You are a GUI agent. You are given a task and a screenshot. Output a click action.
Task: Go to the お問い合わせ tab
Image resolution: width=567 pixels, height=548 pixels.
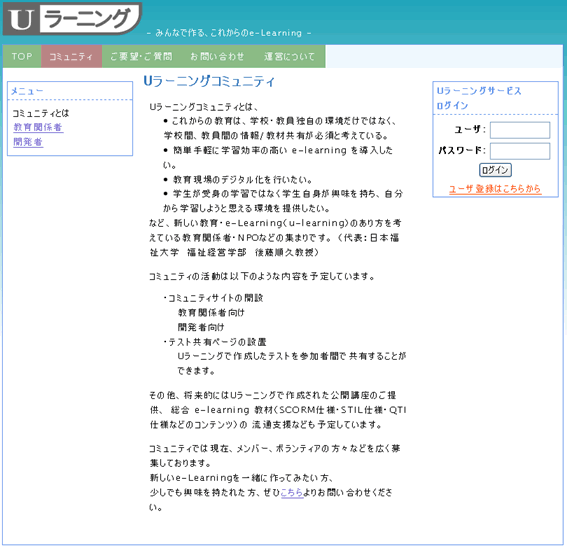217,56
